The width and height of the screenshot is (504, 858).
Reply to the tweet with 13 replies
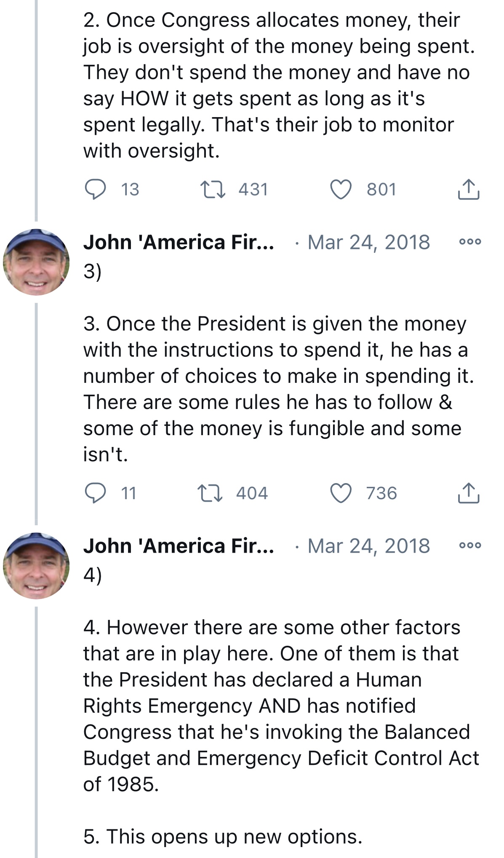[x=96, y=189]
